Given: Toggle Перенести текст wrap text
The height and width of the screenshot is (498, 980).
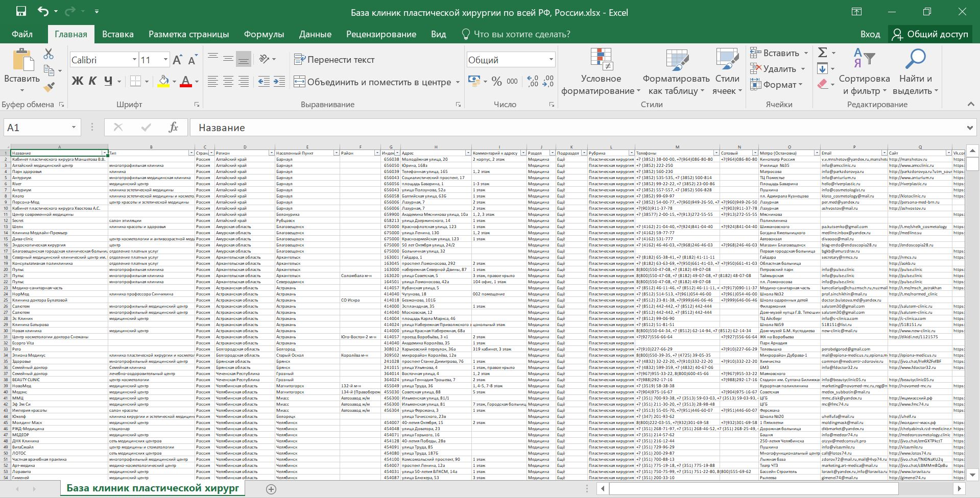Looking at the screenshot, I should click(334, 60).
